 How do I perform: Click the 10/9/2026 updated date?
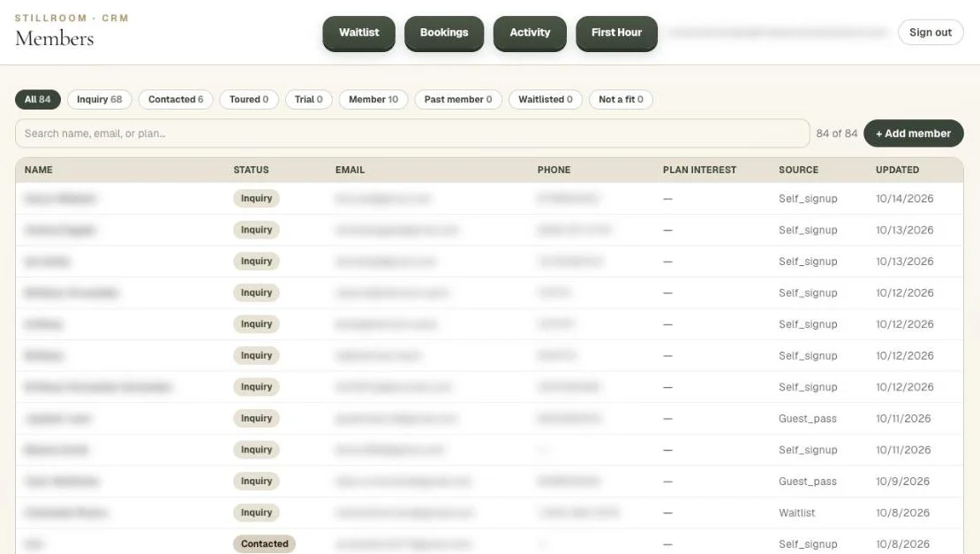tap(902, 482)
